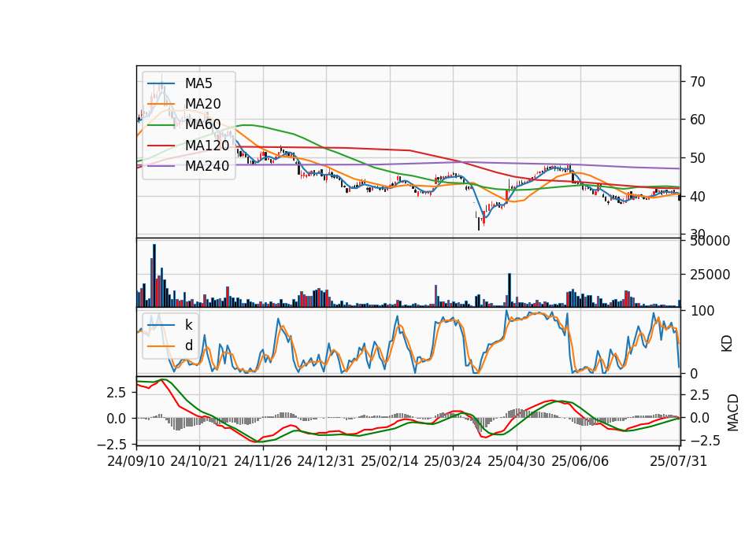Click the 25/03/24 date axis label

[x=453, y=462]
